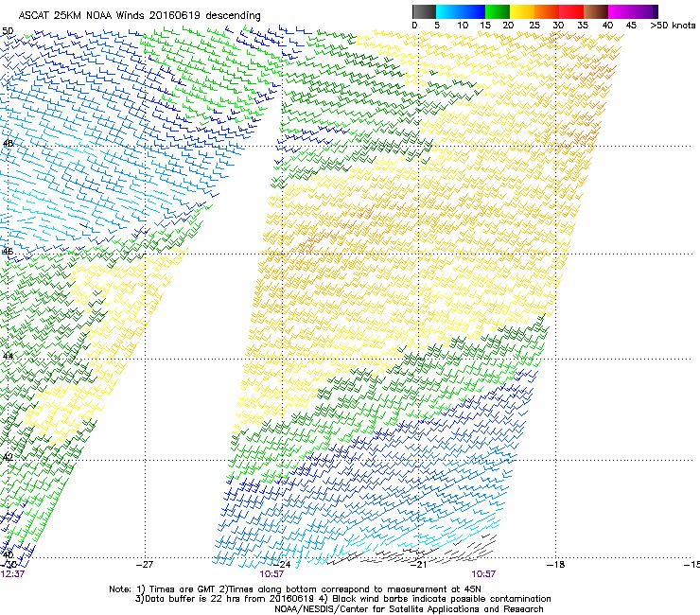The width and height of the screenshot is (700, 615).
Task: Click the longitude label '-24'
Action: [x=282, y=565]
